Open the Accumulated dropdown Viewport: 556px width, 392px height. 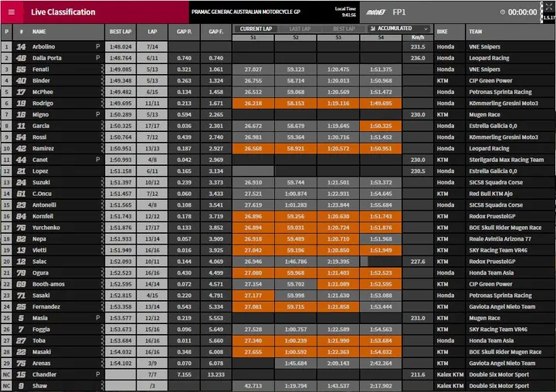[x=400, y=29]
